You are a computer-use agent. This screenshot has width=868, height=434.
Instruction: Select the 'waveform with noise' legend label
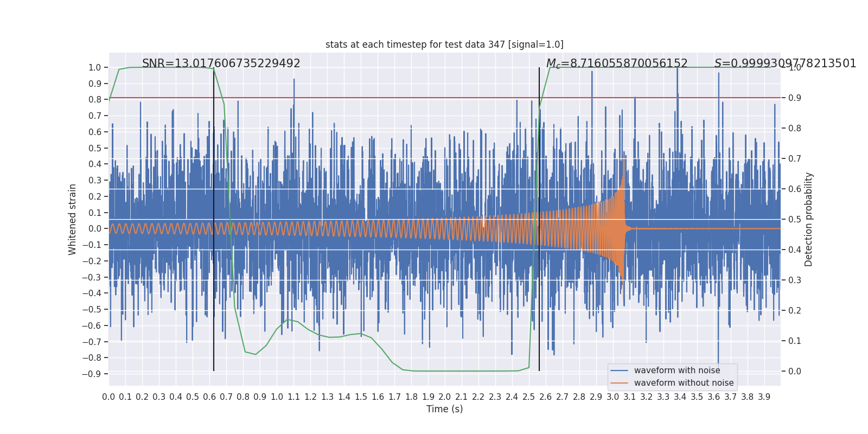(x=677, y=371)
